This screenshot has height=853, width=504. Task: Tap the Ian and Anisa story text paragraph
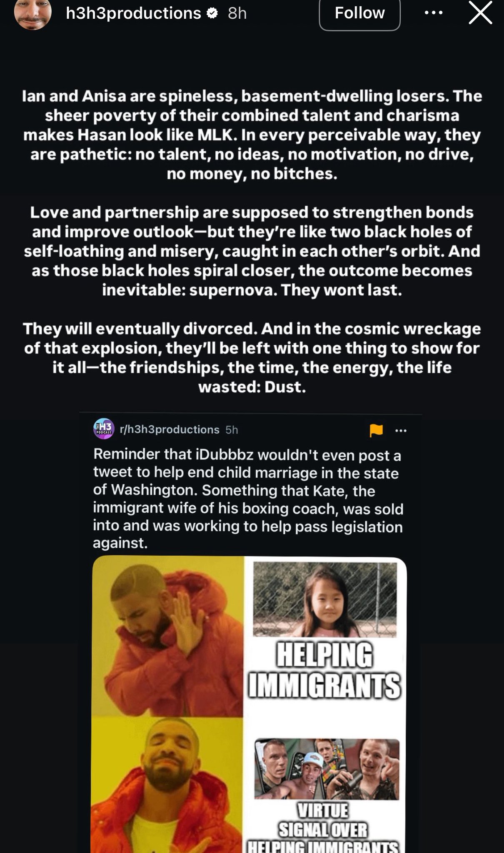click(x=252, y=135)
